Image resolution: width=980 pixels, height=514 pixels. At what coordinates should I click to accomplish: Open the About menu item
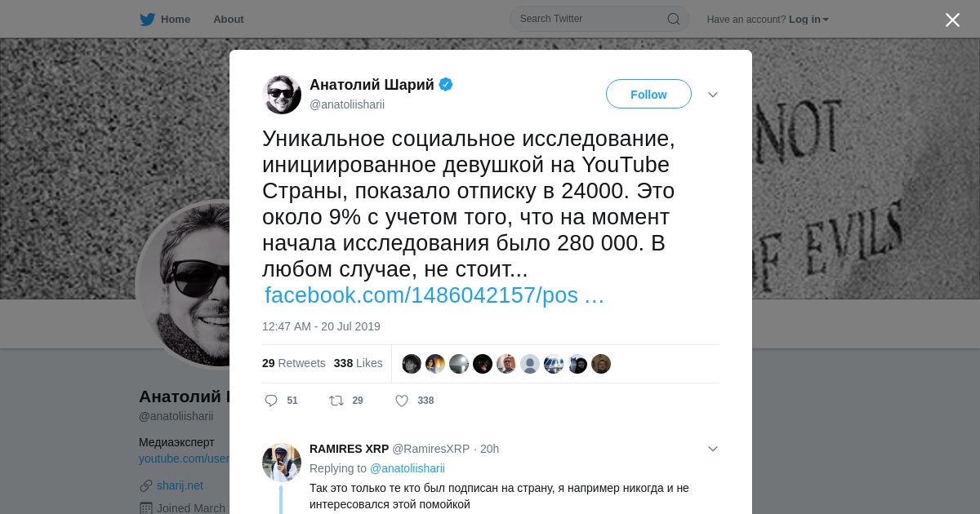pyautogui.click(x=229, y=19)
